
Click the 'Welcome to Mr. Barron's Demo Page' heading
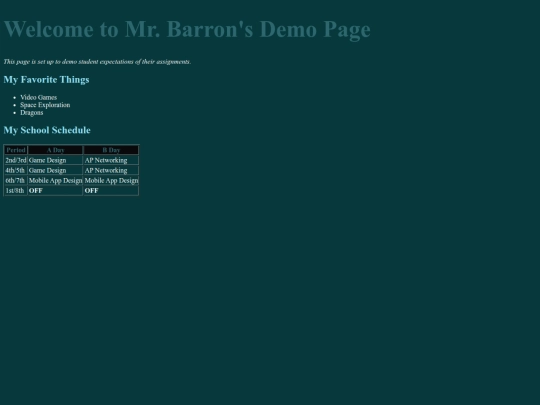point(187,30)
